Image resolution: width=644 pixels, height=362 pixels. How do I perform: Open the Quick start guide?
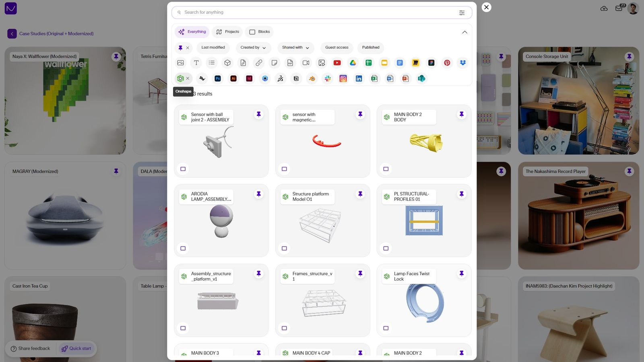(76, 348)
